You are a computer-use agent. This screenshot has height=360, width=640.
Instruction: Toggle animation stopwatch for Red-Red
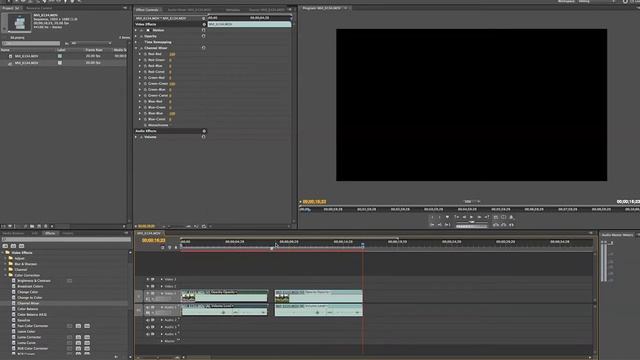pyautogui.click(x=145, y=54)
